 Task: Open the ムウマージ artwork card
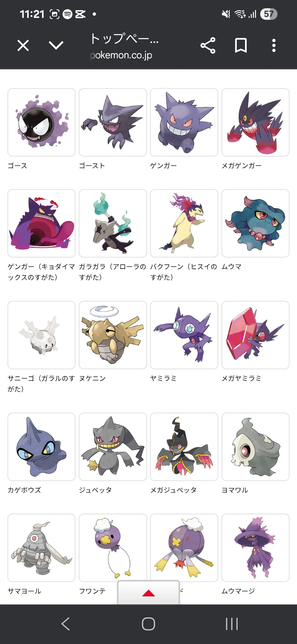point(255,548)
